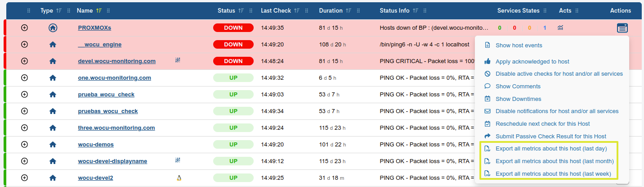Viewport: 644px width, 187px height.
Task: Click the DOWN badge of __wocu_engine
Action: pyautogui.click(x=233, y=45)
